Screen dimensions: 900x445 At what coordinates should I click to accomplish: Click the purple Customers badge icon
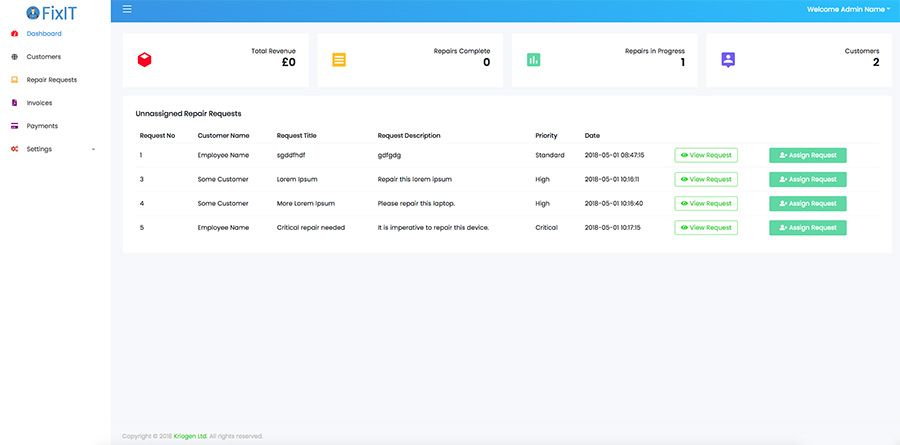(728, 60)
